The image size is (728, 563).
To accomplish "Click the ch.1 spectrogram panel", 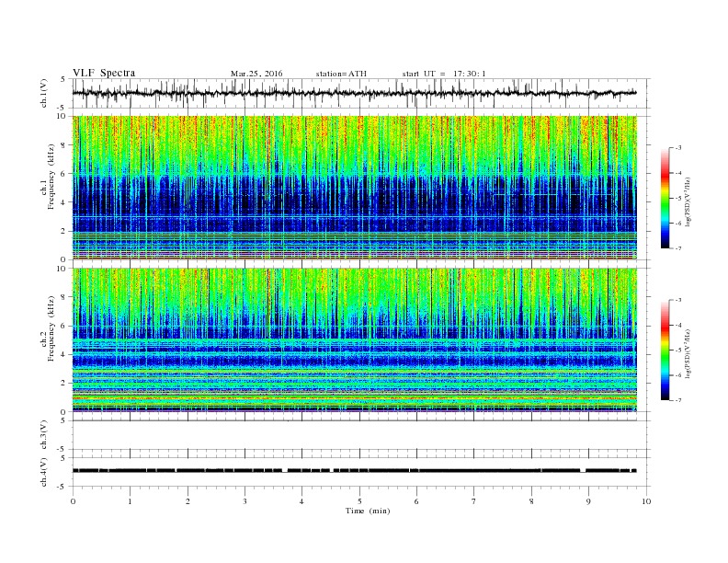I will tap(355, 188).
